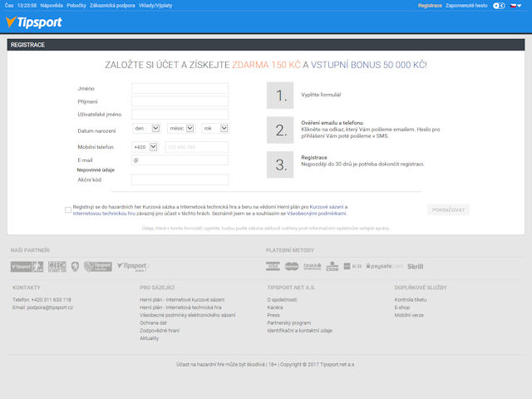Image resolution: width=532 pixels, height=399 pixels.
Task: Open Zodpovědné hraní footer link
Action: 160,331
